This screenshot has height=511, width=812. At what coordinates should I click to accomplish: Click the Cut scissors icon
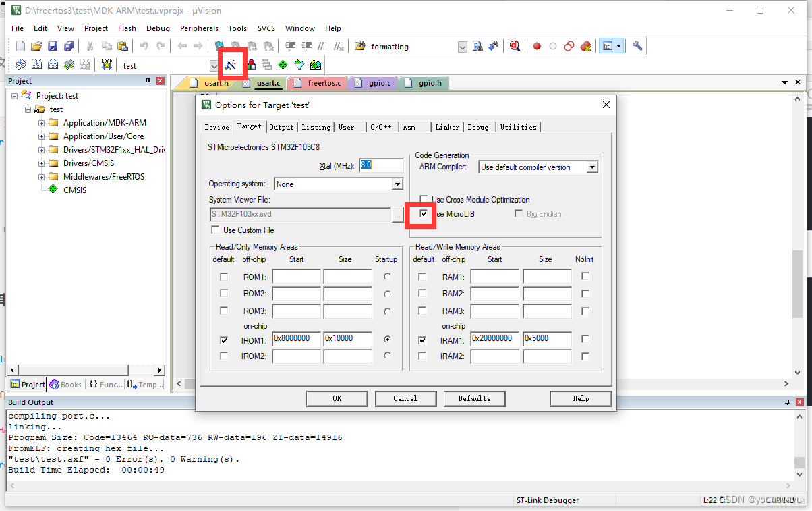tap(90, 47)
